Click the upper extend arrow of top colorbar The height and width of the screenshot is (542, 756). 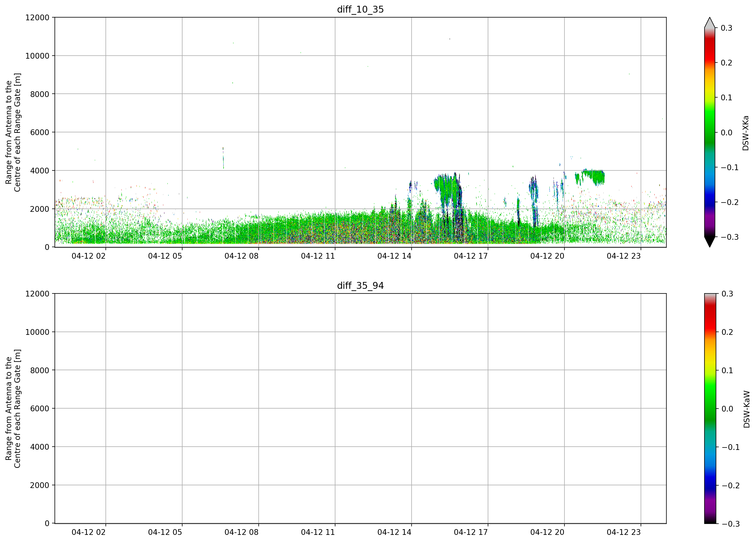pos(710,22)
